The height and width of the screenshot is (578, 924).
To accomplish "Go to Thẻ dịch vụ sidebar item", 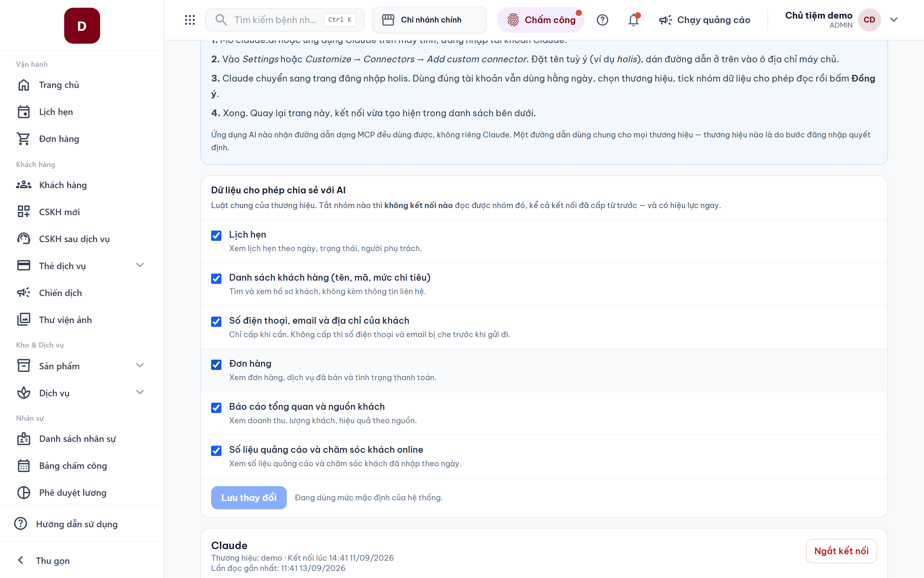I will tap(82, 266).
